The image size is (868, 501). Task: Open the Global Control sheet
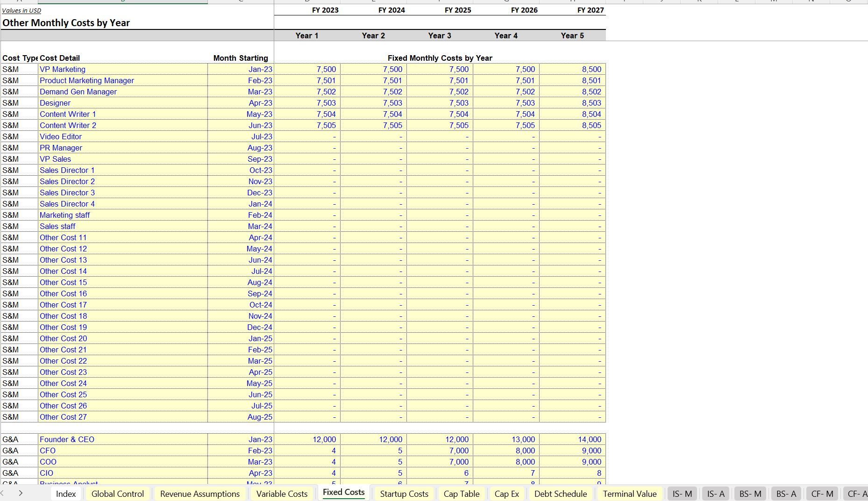(117, 494)
